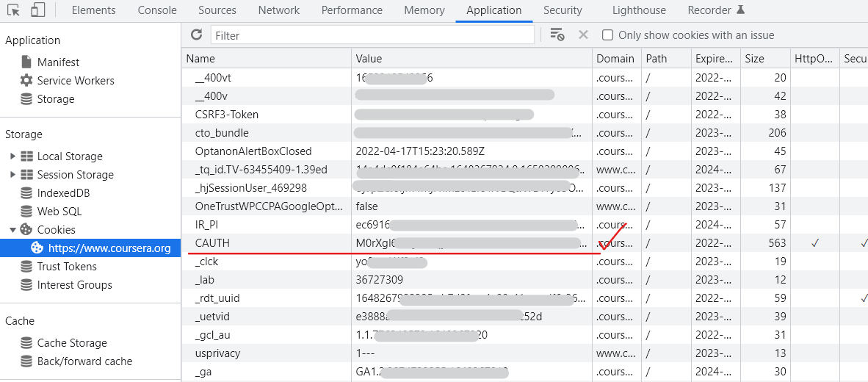
Task: Clear all cookies icon
Action: point(557,35)
